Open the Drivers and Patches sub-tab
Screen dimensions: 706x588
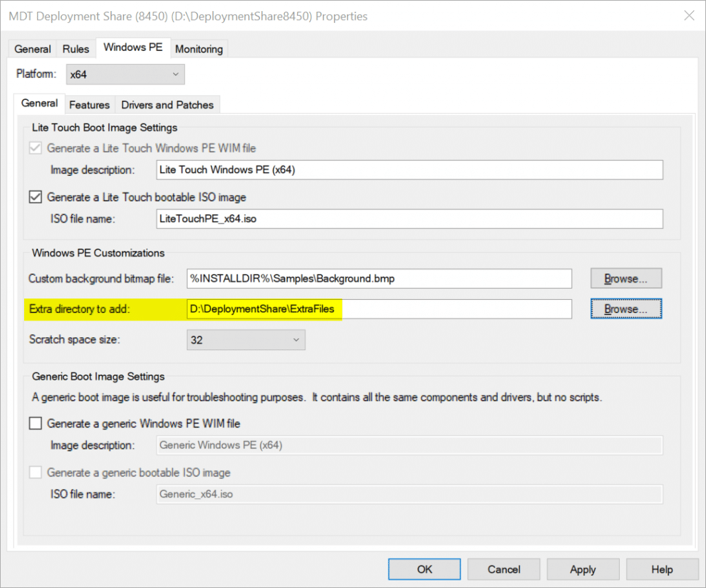[168, 105]
